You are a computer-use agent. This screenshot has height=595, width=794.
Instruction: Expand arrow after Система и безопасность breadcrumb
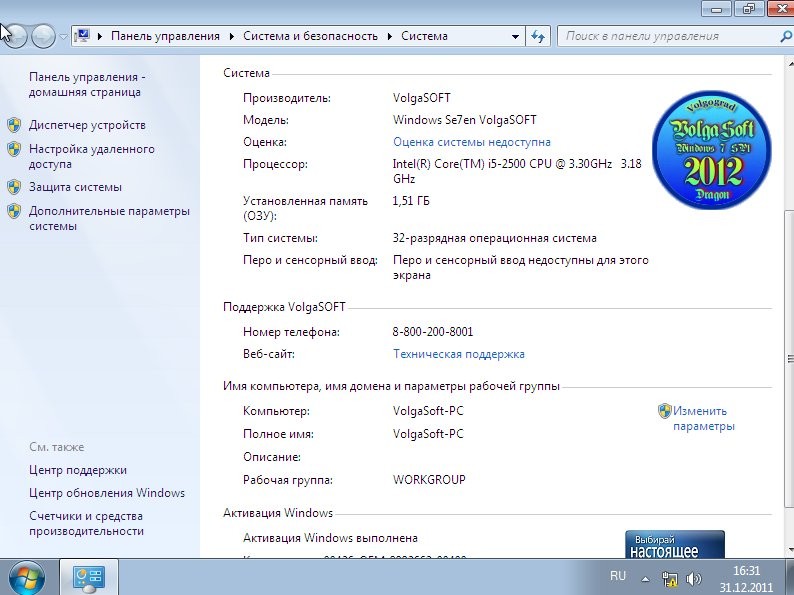coord(390,36)
